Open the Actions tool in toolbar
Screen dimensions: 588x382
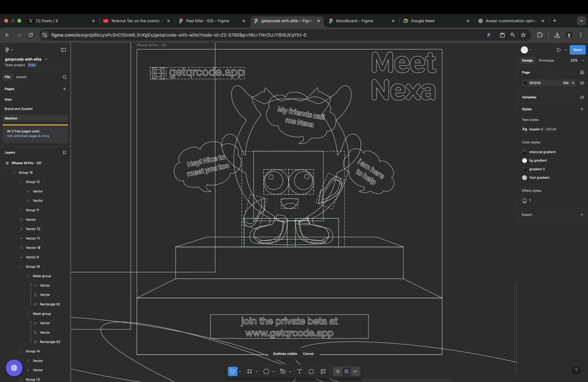323,372
